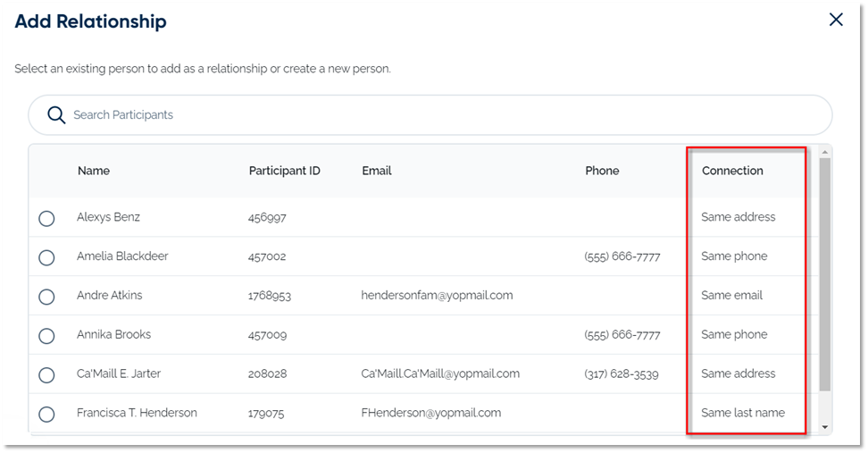Click the Email column header
This screenshot has width=868, height=453.
click(x=377, y=171)
